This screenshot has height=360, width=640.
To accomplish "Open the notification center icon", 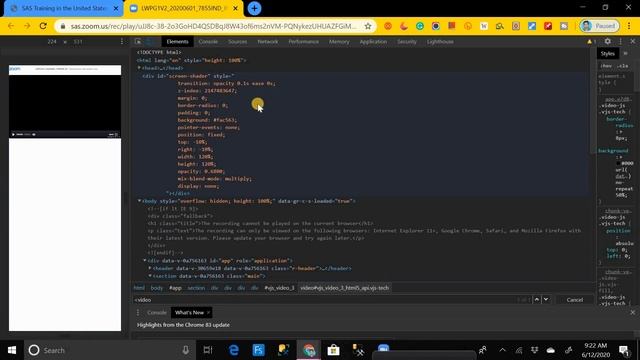I will 623,350.
